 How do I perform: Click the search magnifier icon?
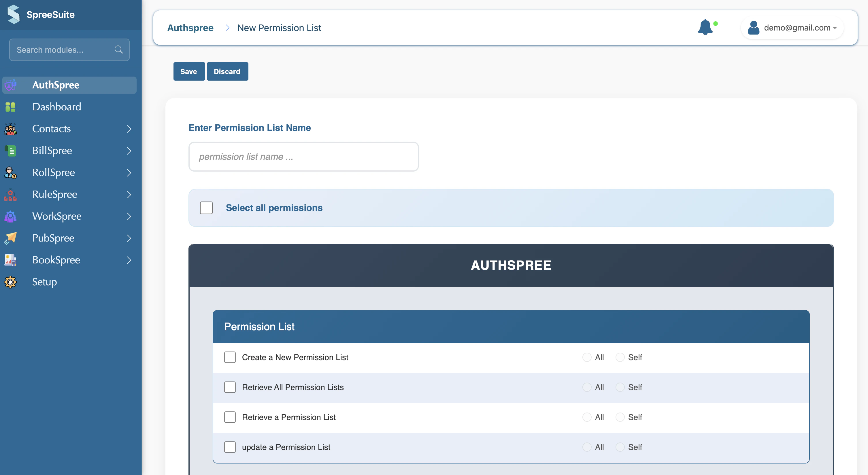click(119, 50)
